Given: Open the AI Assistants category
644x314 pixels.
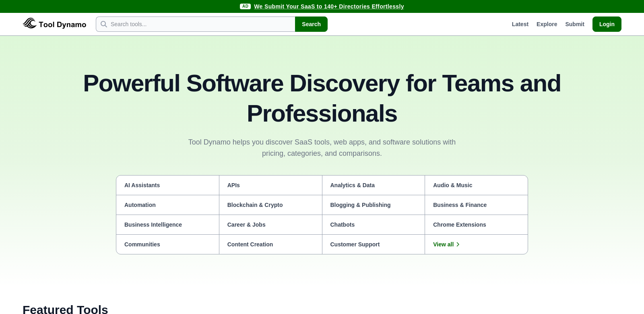Looking at the screenshot, I should (167, 185).
